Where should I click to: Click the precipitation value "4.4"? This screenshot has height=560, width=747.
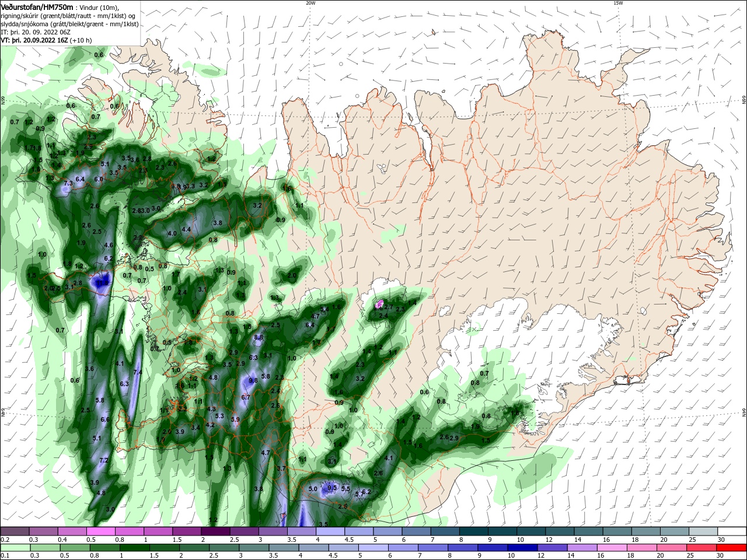187,230
